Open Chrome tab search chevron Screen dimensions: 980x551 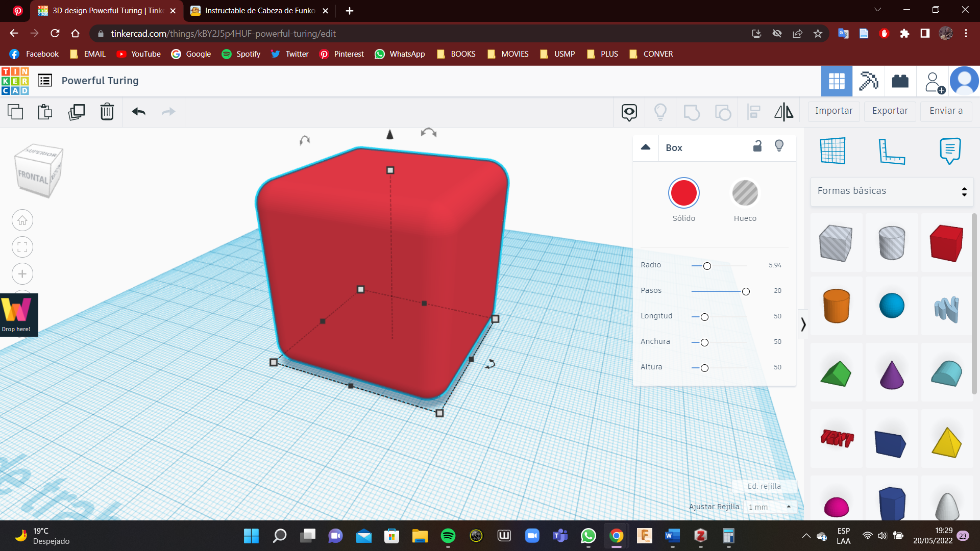pos(877,10)
